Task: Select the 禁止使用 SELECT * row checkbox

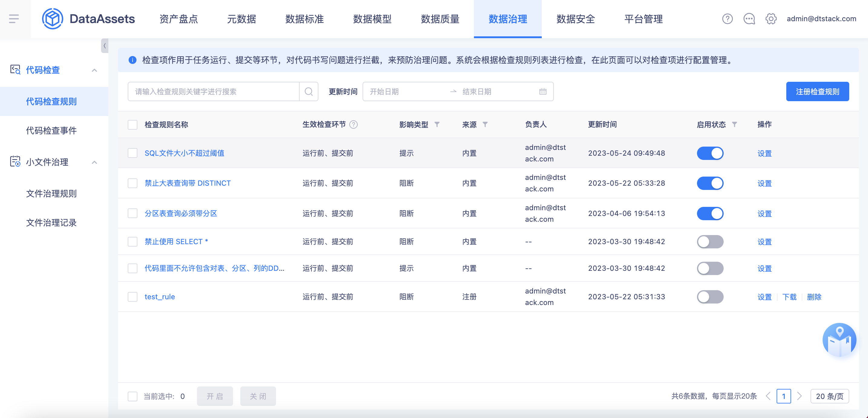Action: (133, 241)
